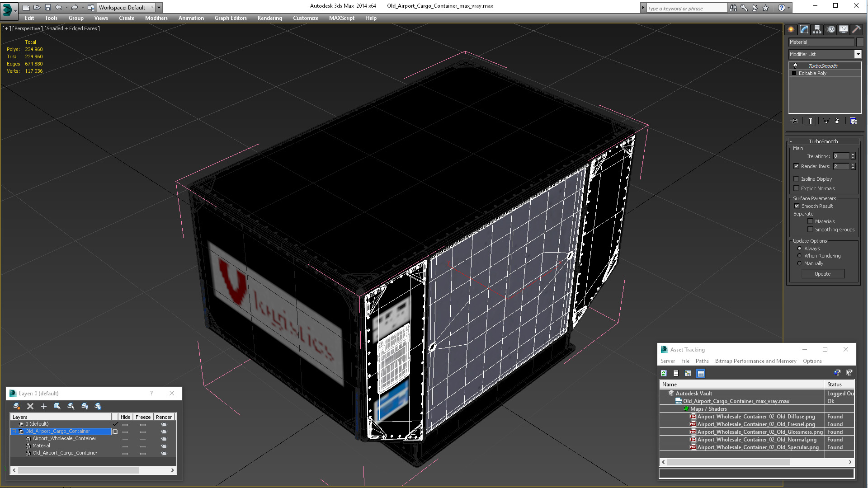
Task: Click the object color swatch beside Material name
Action: (x=860, y=42)
